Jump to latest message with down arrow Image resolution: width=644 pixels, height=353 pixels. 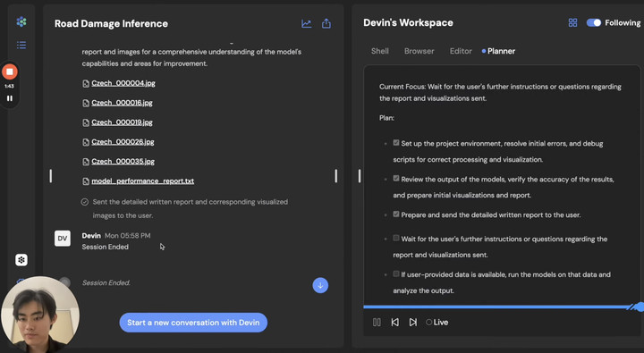tap(320, 285)
